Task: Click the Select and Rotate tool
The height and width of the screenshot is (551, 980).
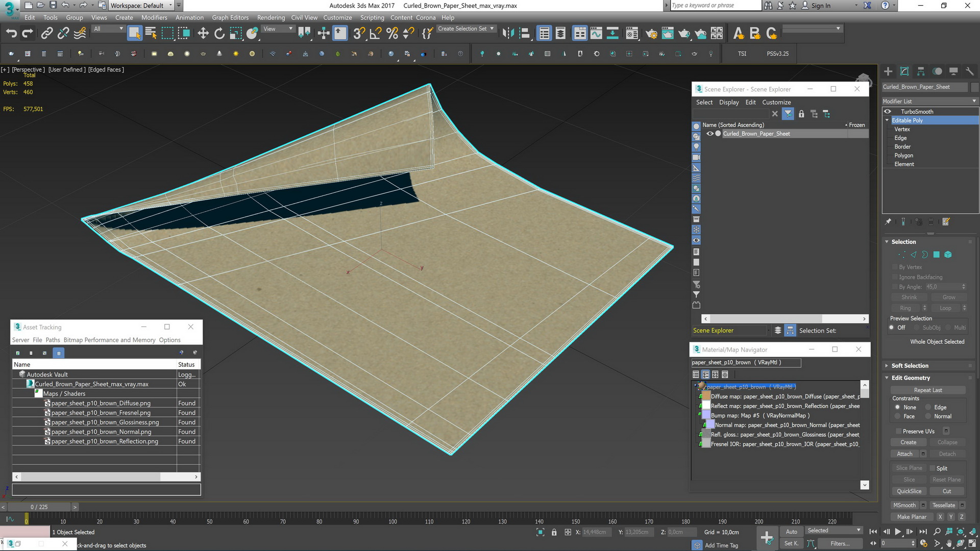Action: click(x=219, y=34)
